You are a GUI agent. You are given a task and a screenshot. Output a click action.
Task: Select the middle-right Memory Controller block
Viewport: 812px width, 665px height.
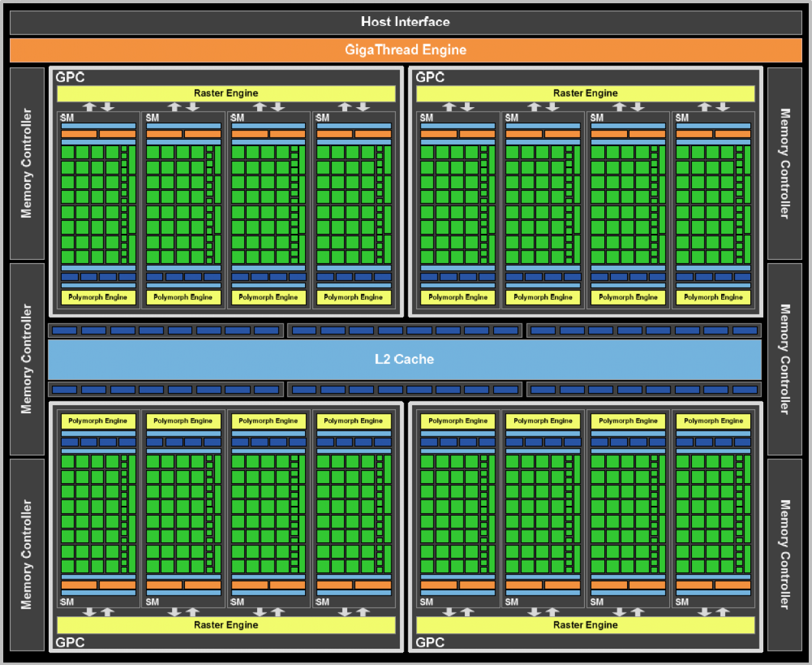tap(785, 359)
